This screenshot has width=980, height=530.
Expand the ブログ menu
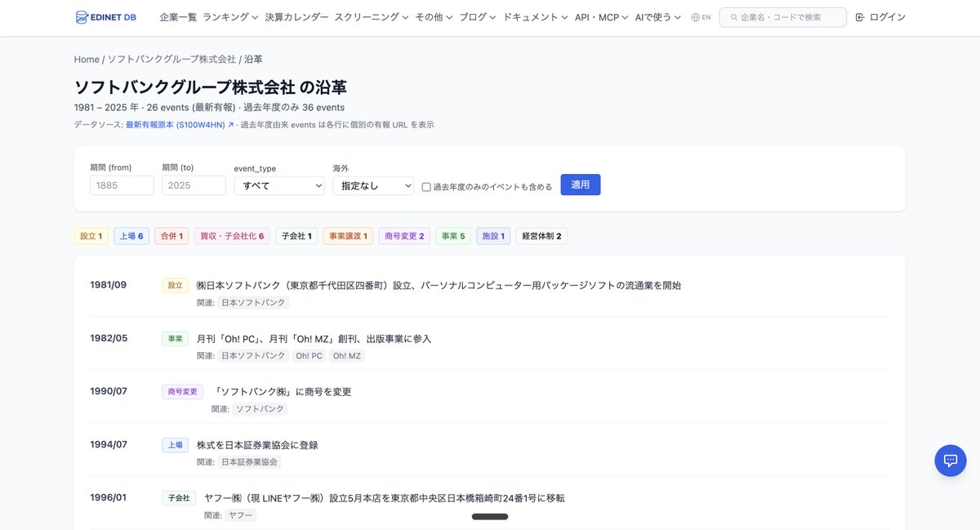click(x=478, y=17)
